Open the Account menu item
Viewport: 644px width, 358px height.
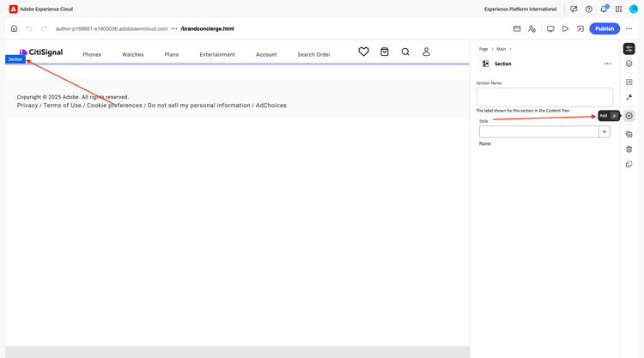click(266, 54)
